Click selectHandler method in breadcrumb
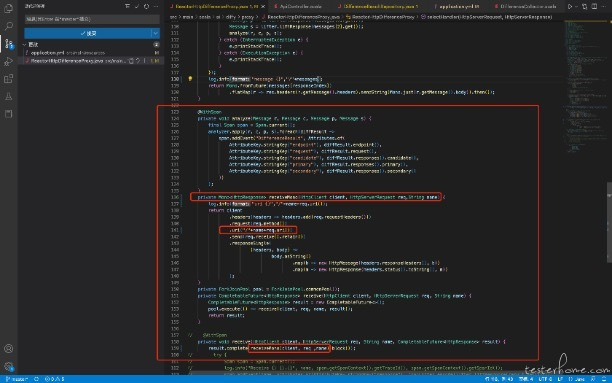 tap(486, 17)
